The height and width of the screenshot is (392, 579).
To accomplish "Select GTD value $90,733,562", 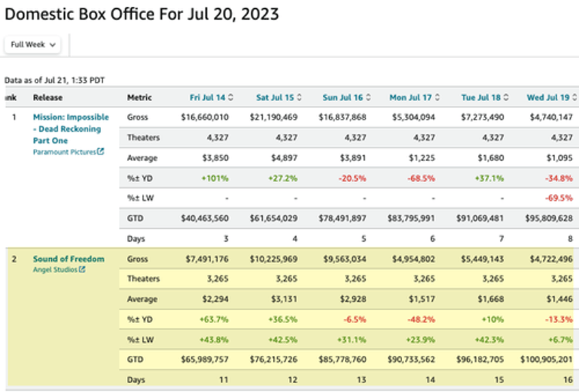I will [x=411, y=359].
